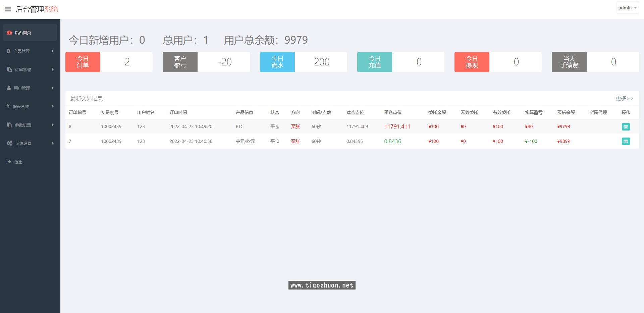Open the 用户管理 menu item
Image resolution: width=644 pixels, height=313 pixels.
(x=30, y=88)
